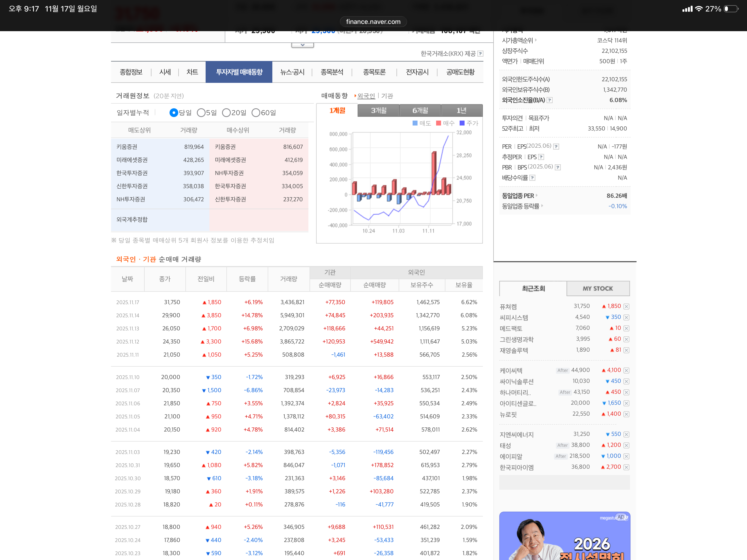
Task: Remove 케이씨텍 with its X icon
Action: (626, 371)
